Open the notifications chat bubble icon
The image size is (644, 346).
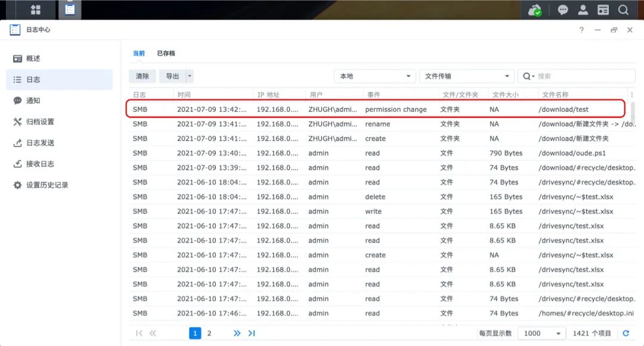562,10
